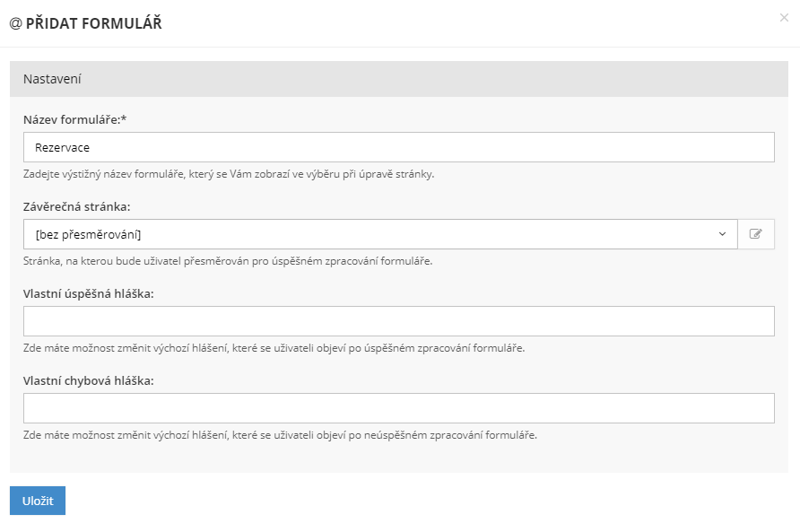Click the 'Závěrečná stránka:' label

(x=77, y=206)
